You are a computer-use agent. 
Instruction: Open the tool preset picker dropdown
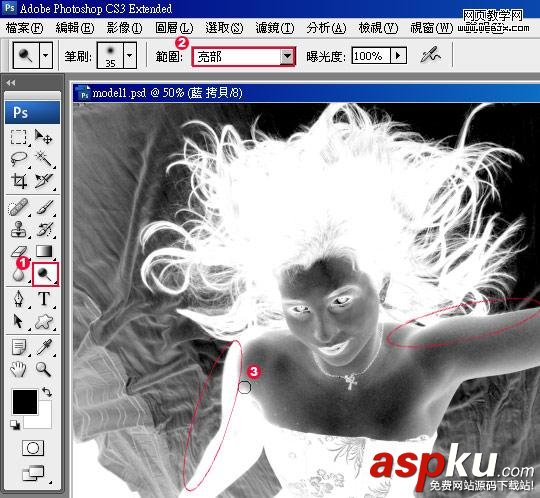point(46,55)
